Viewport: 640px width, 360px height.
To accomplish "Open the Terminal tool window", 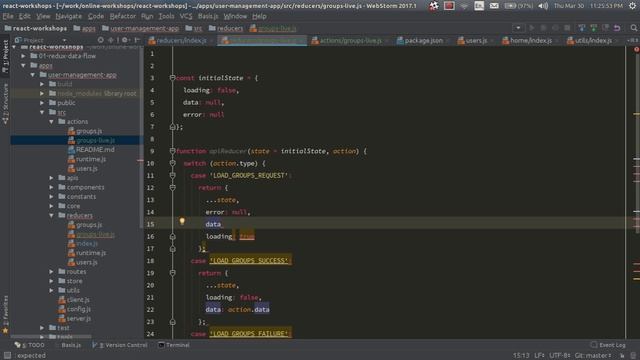I will [174, 345].
